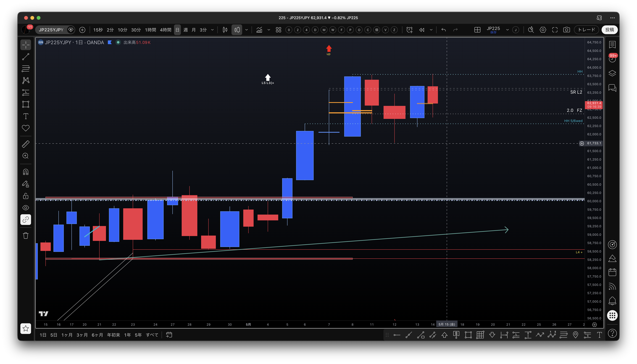
Task: Toggle hide all drawings eye icon
Action: coord(26,208)
